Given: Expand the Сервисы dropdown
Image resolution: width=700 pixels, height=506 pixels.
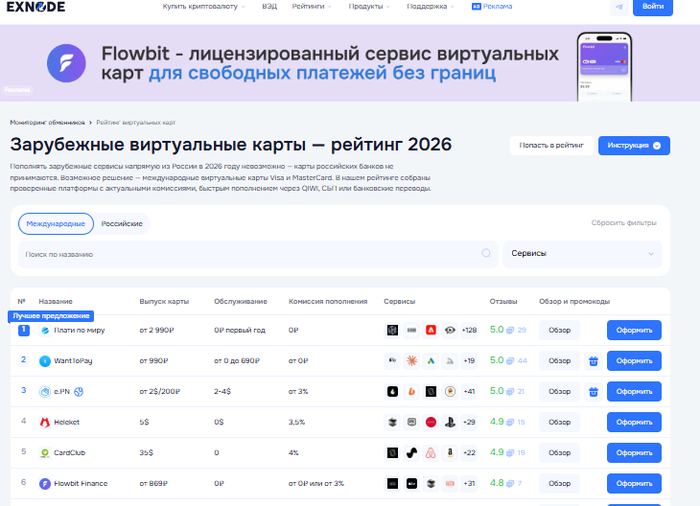Looking at the screenshot, I should click(x=581, y=254).
